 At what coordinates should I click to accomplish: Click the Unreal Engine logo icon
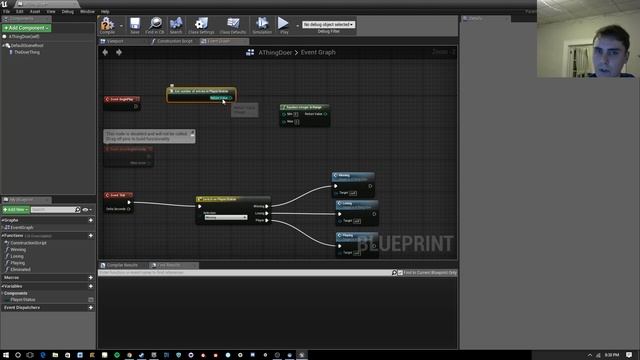tap(4, 4)
